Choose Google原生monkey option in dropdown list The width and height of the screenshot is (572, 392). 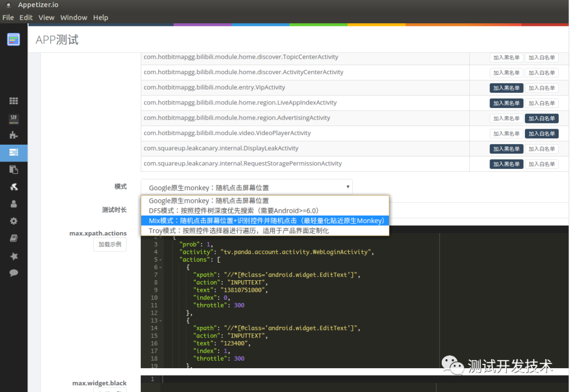265,201
